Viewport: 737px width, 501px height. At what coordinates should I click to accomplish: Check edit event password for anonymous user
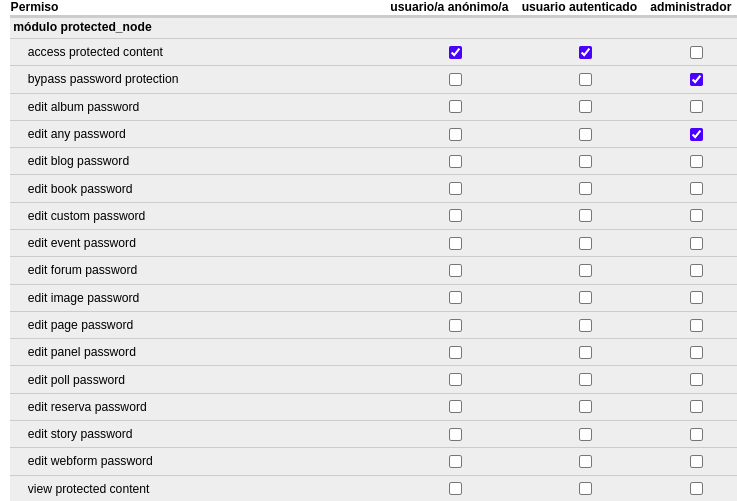(455, 243)
